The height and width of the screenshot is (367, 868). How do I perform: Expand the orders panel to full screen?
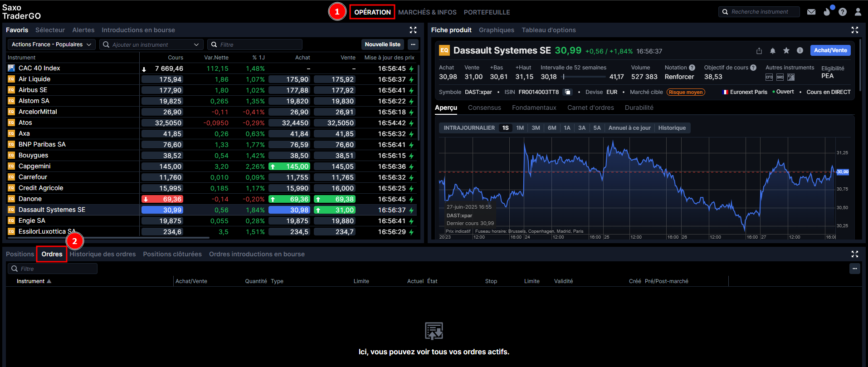pyautogui.click(x=855, y=254)
